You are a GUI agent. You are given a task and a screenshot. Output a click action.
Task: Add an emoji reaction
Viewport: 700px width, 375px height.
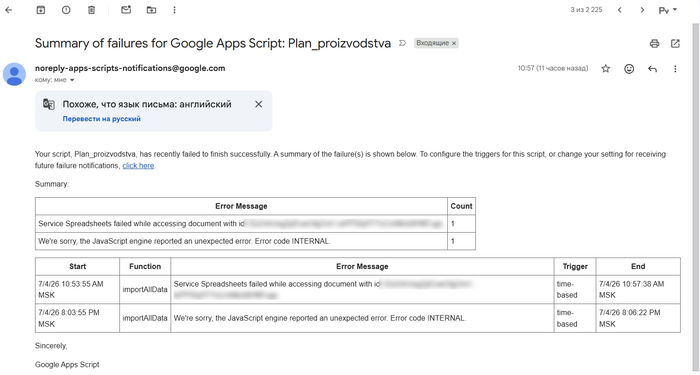(629, 69)
